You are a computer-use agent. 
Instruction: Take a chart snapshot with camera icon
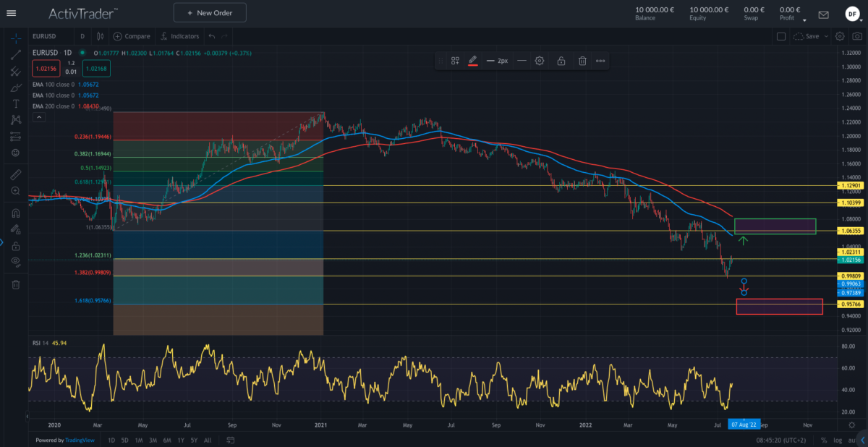(857, 36)
